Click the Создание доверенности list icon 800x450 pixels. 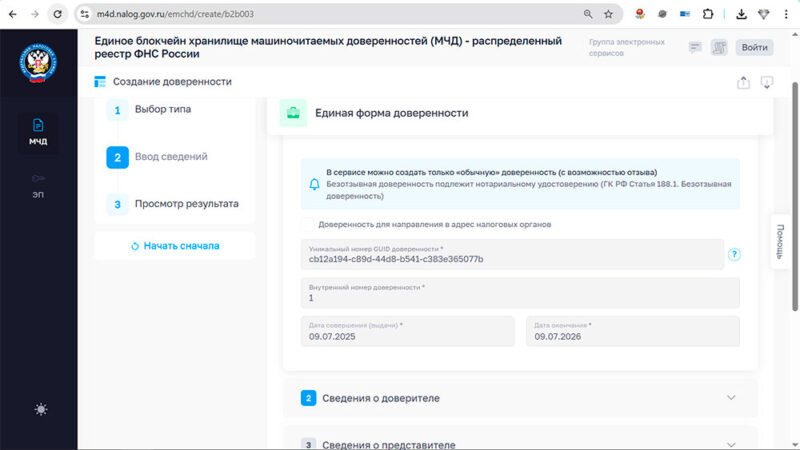tap(100, 82)
